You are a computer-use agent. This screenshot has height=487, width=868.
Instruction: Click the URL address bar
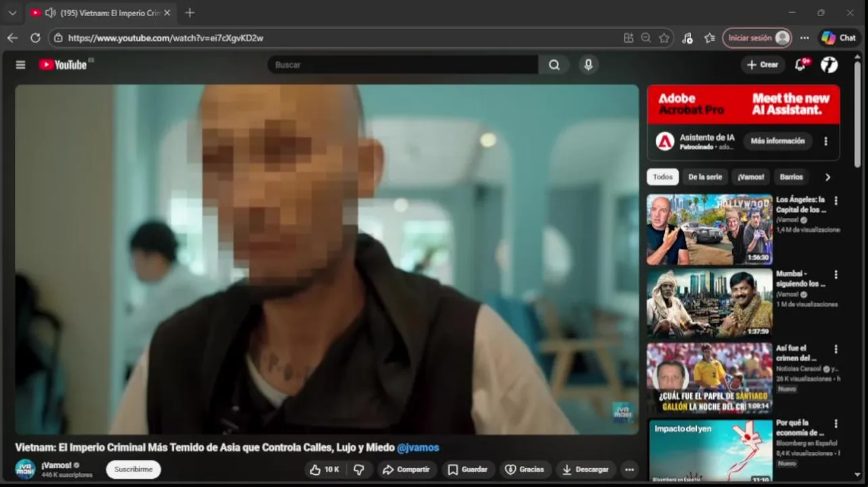click(x=338, y=38)
